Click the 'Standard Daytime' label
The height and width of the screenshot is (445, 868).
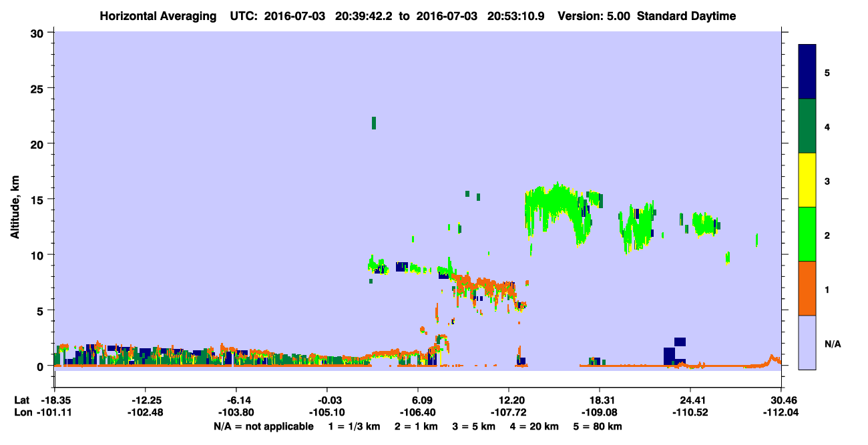[x=686, y=16]
